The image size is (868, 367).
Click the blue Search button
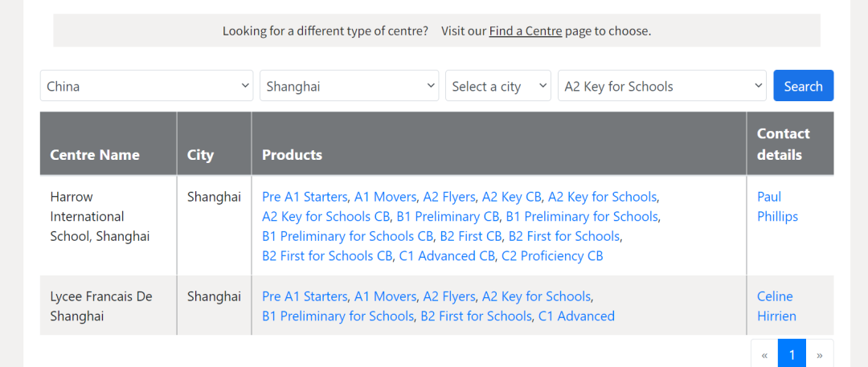(803, 86)
